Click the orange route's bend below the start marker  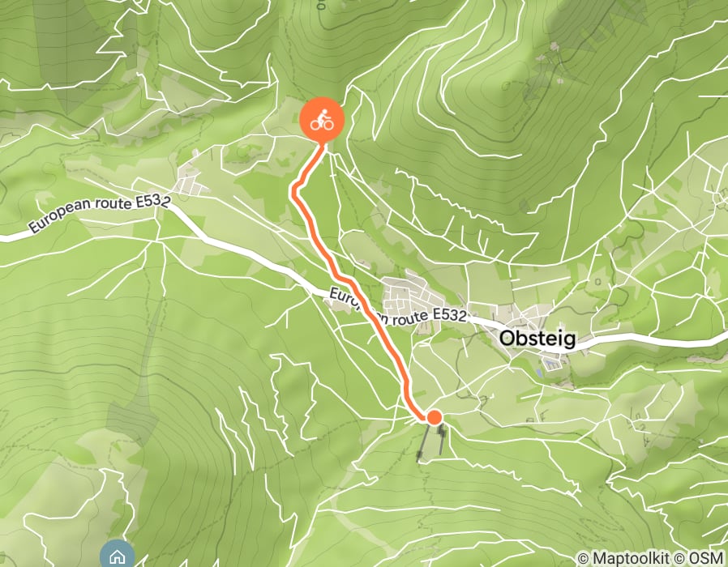point(294,190)
